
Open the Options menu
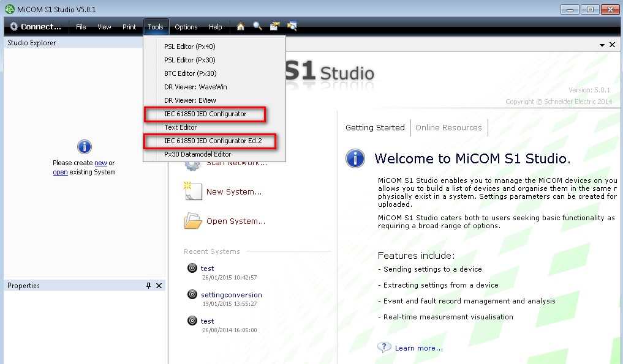(x=186, y=27)
